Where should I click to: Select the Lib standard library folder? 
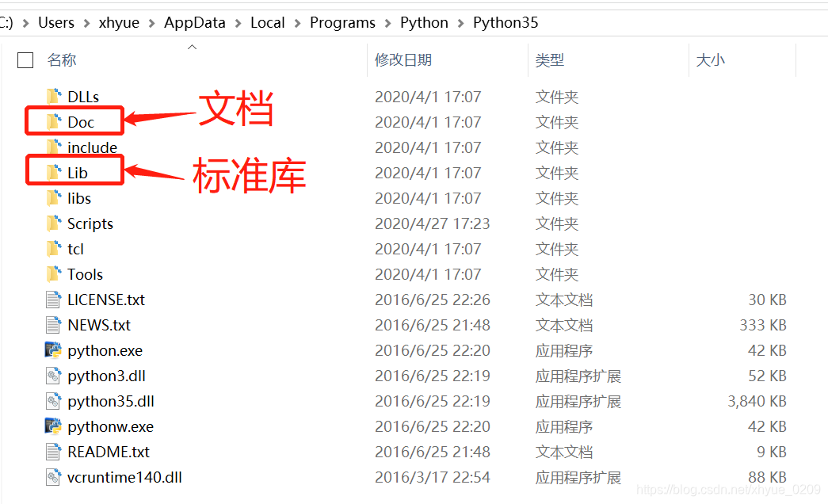(x=79, y=170)
